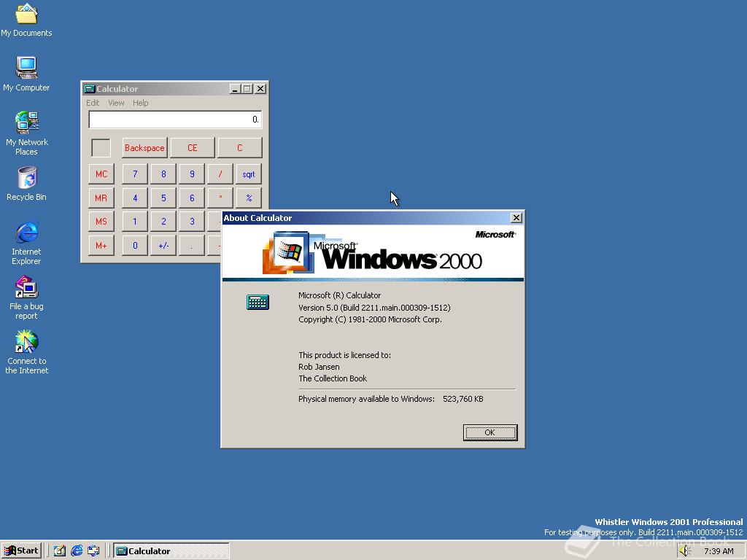Click the CE button in Calculator
The image size is (747, 560).
[x=192, y=147]
